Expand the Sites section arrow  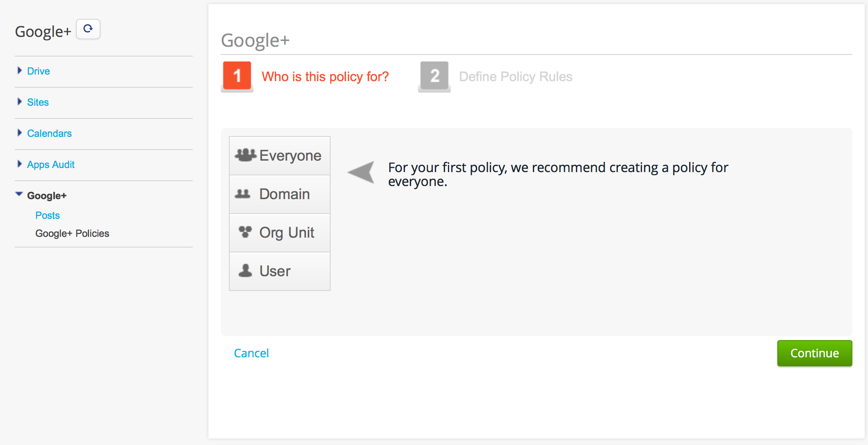tap(19, 102)
